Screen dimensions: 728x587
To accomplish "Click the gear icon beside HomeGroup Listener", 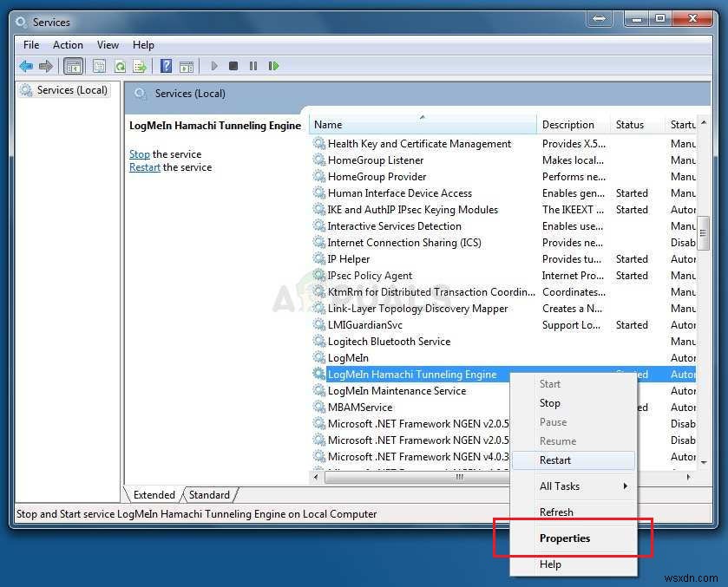I will (319, 160).
